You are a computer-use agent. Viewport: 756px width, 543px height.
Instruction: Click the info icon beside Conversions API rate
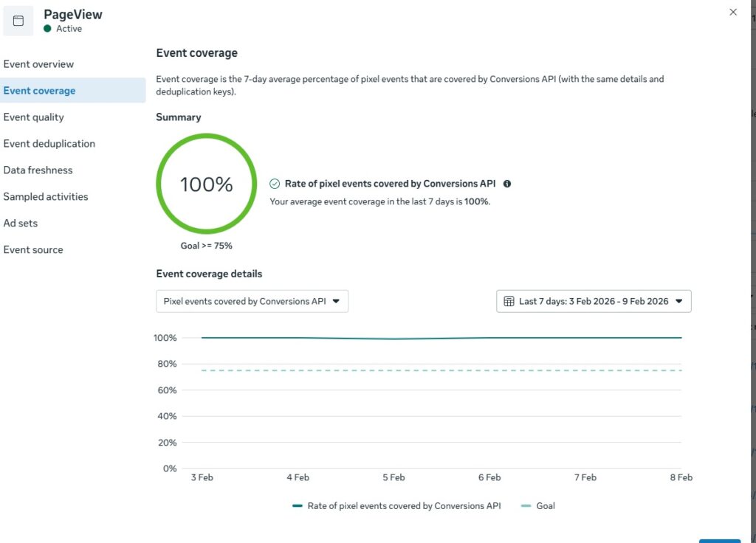(507, 184)
